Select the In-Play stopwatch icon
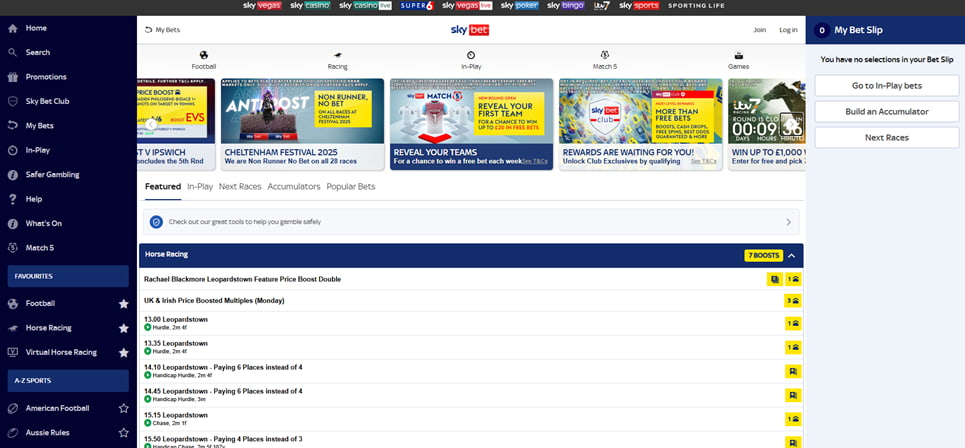The image size is (965, 448). click(471, 56)
